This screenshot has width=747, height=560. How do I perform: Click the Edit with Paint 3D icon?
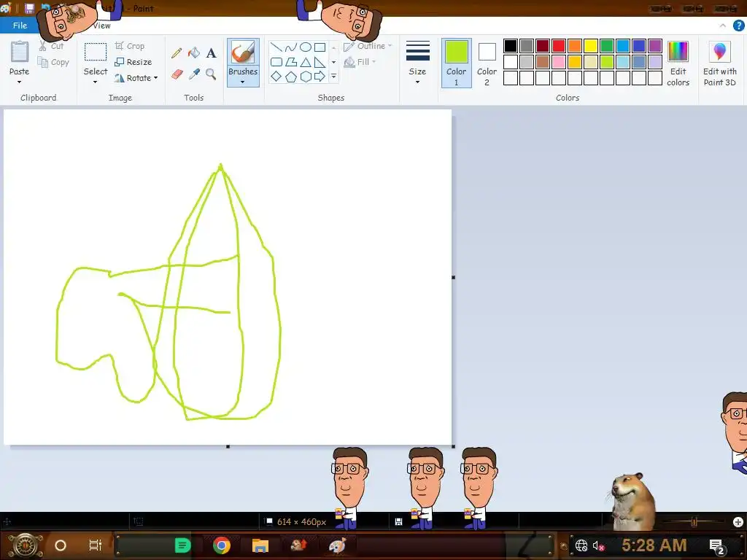coord(719,52)
